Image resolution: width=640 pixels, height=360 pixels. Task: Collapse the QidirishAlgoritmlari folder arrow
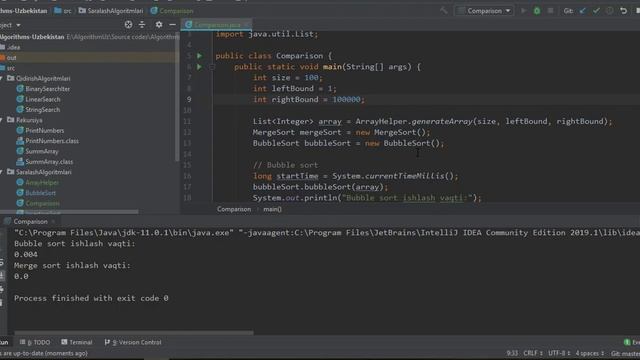point(2,78)
